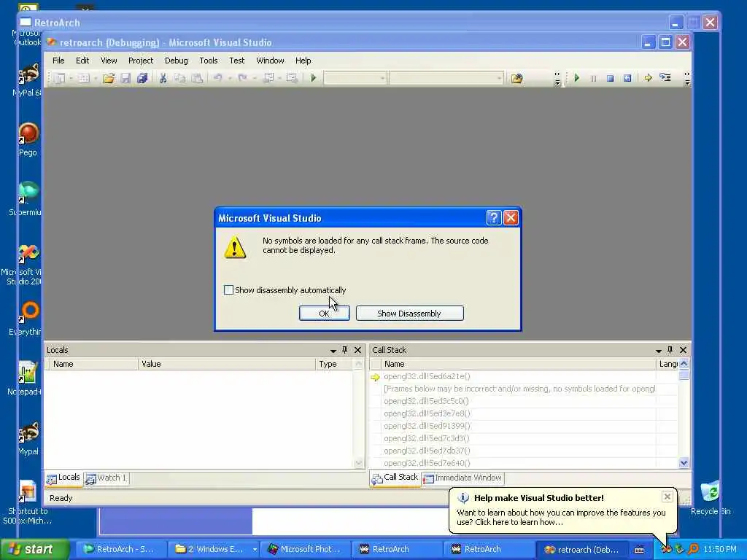Click the Show Next Statement yellow arrow
The image size is (747, 560).
pyautogui.click(x=648, y=77)
